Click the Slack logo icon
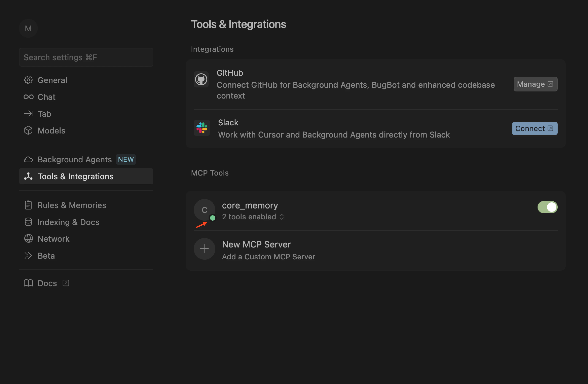 tap(202, 128)
